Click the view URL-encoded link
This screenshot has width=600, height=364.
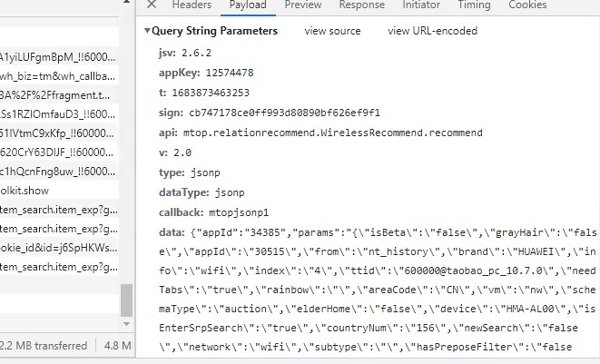(432, 31)
